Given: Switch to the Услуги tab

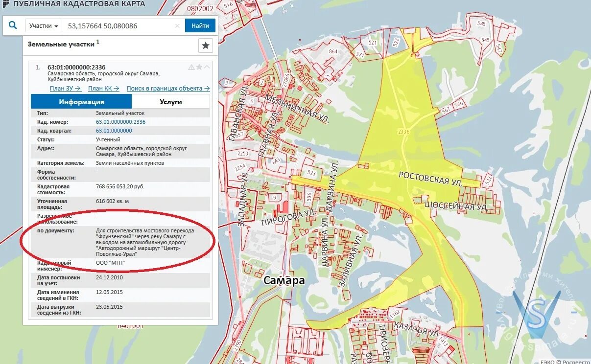Looking at the screenshot, I should tap(170, 101).
